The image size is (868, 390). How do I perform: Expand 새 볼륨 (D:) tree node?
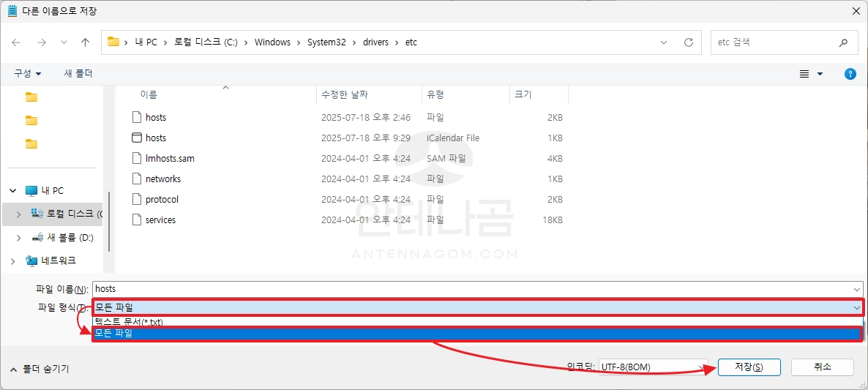19,238
